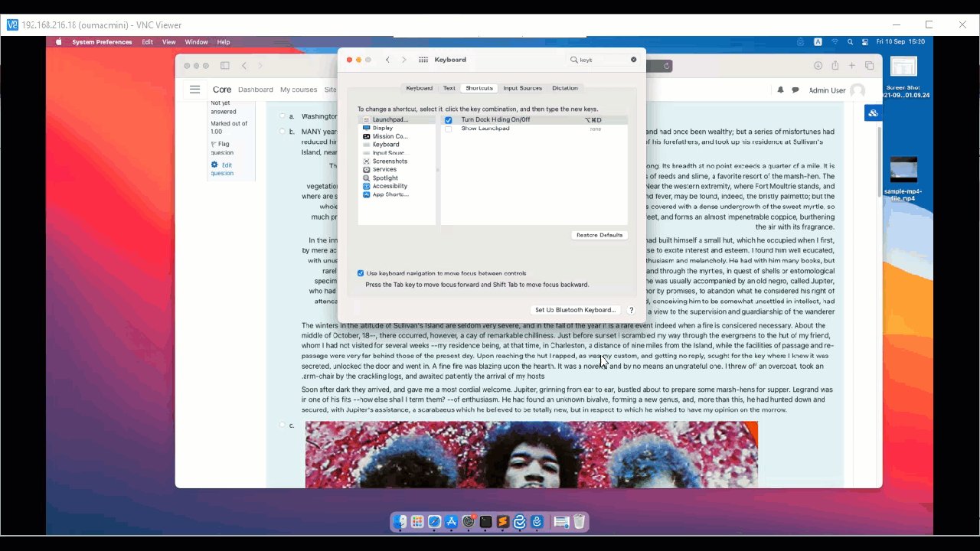Select answer option c radio button
Image resolution: width=980 pixels, height=551 pixels.
pos(282,425)
